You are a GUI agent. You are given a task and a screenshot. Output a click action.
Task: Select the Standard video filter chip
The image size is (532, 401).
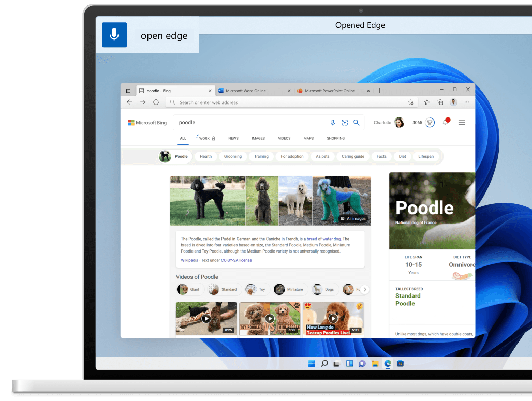pyautogui.click(x=224, y=289)
